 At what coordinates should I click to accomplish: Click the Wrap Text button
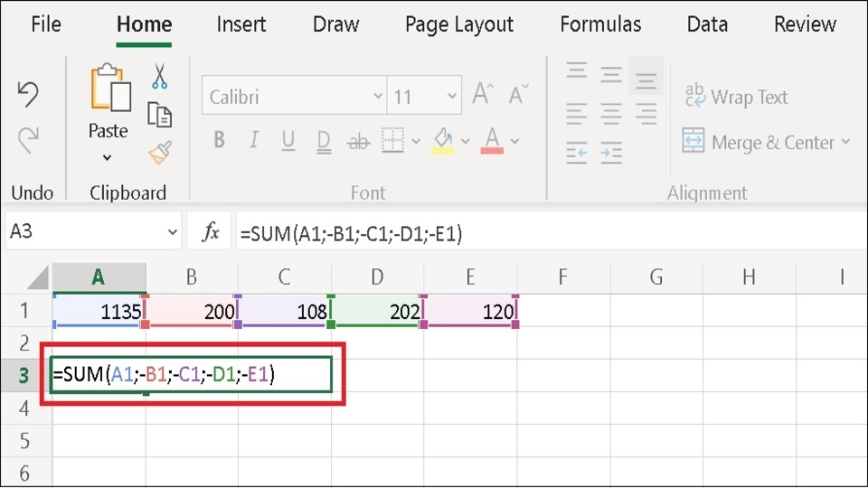pos(736,97)
